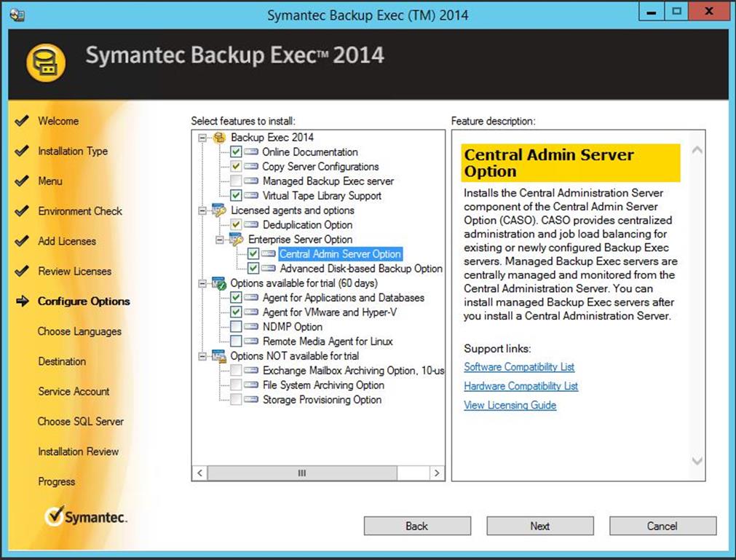This screenshot has width=736, height=560.
Task: Click the drive icon beside Agent for Applications and Databases
Action: [x=251, y=298]
